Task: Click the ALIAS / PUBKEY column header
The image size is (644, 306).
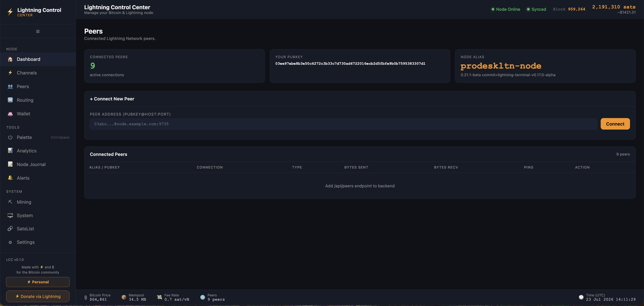Action: pyautogui.click(x=104, y=167)
